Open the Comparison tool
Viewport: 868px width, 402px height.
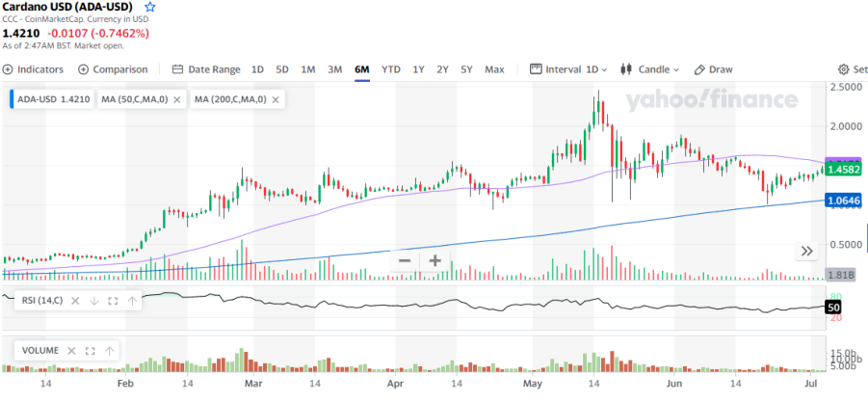114,69
